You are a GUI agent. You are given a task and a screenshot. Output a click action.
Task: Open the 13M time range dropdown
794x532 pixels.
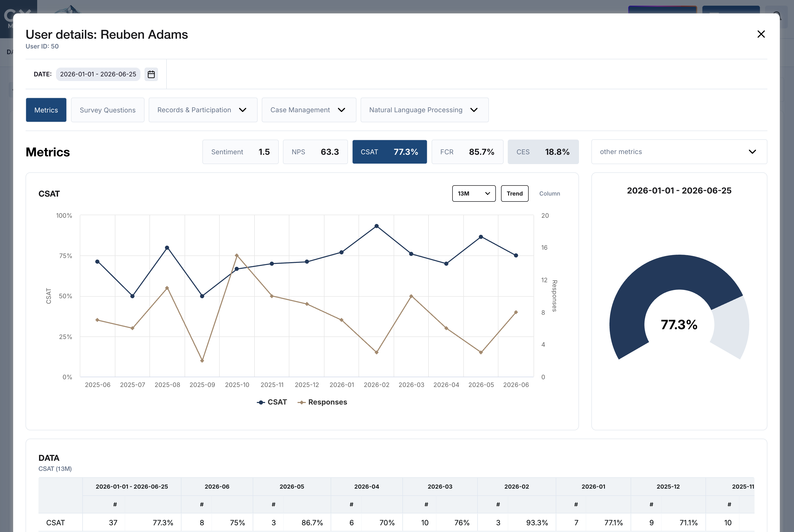click(x=474, y=194)
